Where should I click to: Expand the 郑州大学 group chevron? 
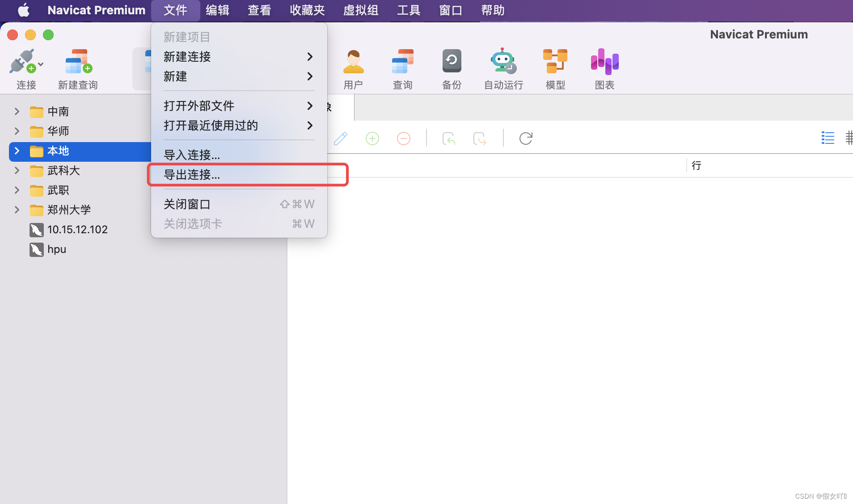click(x=17, y=210)
